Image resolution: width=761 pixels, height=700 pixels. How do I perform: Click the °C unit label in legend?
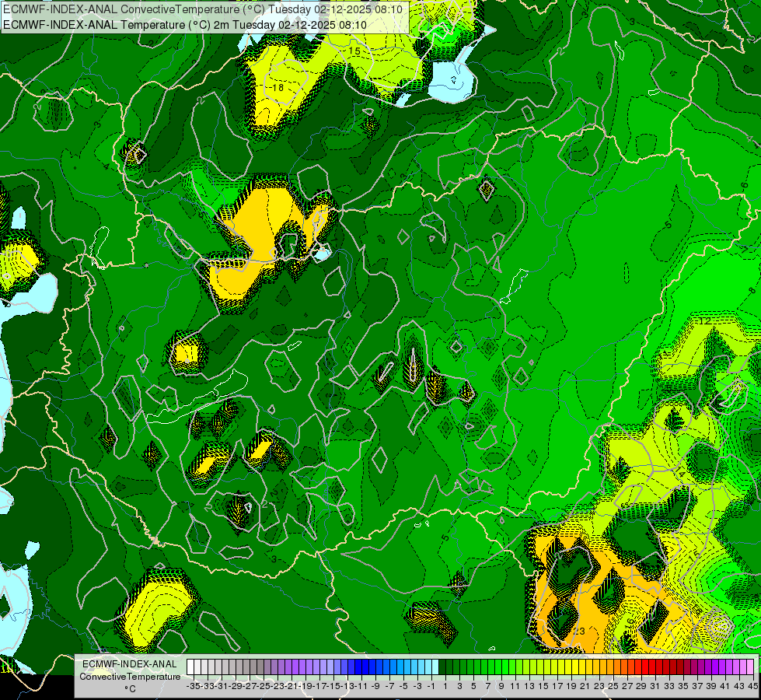(130, 689)
